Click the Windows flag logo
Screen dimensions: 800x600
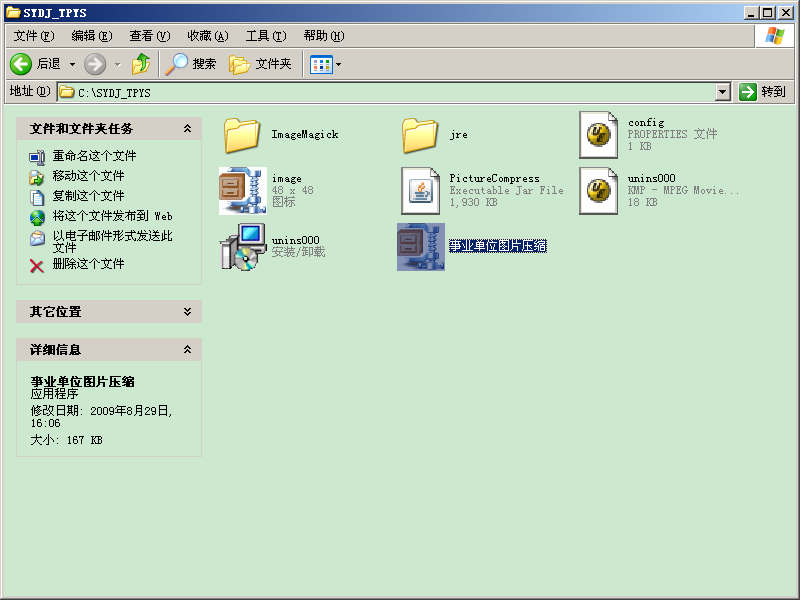(774, 36)
